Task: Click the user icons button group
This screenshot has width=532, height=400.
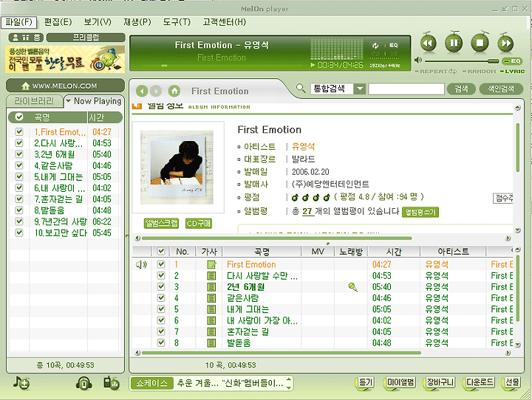Action: tap(26, 38)
